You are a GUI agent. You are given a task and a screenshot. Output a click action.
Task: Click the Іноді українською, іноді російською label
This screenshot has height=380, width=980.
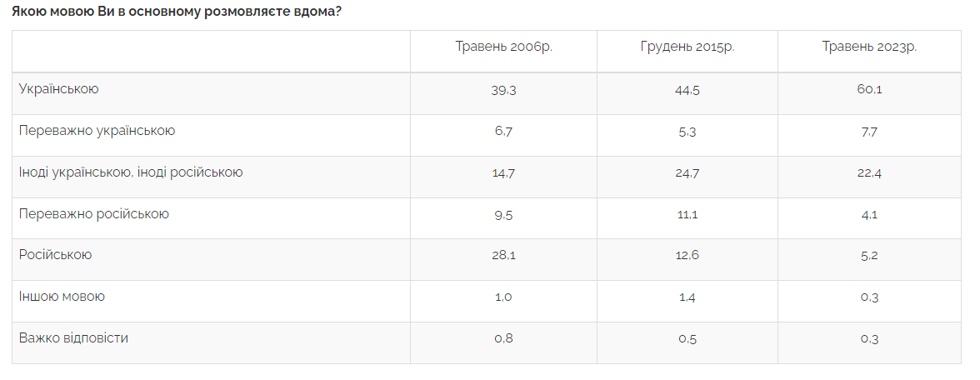[x=131, y=172]
